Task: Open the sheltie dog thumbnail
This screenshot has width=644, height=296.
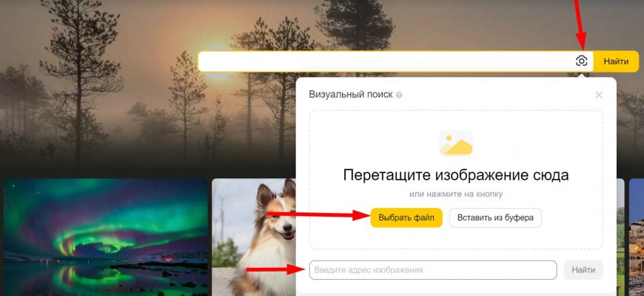Action: click(x=254, y=238)
